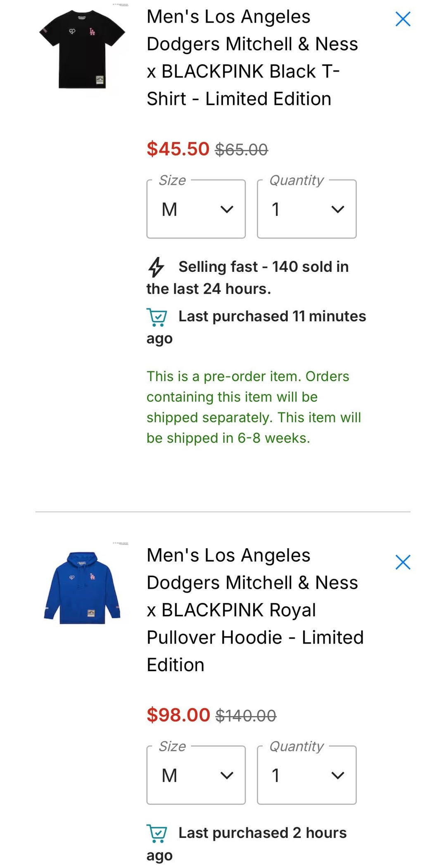Click the $45.50 sale price
The width and height of the screenshot is (446, 868).
click(x=178, y=149)
